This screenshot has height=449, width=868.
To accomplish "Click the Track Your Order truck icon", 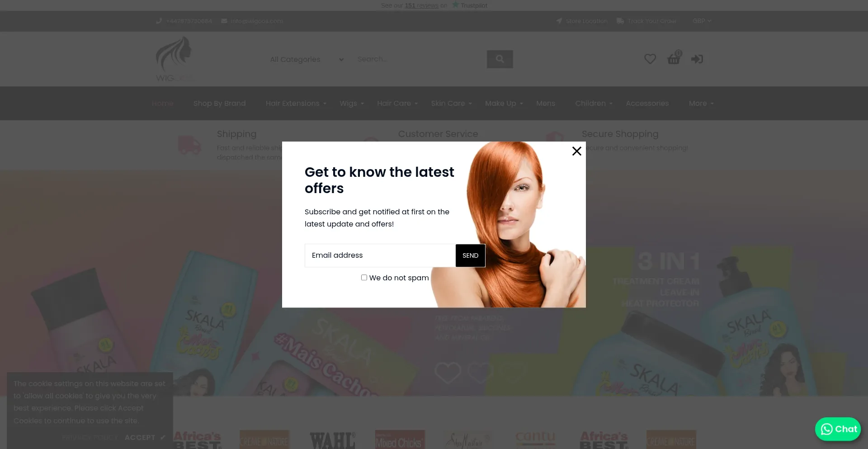I will point(620,21).
